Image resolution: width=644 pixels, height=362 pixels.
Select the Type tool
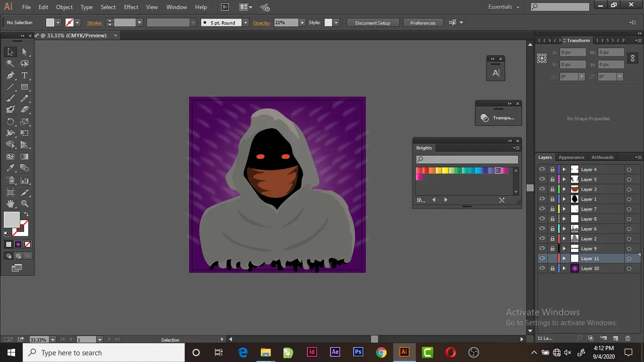coord(25,75)
